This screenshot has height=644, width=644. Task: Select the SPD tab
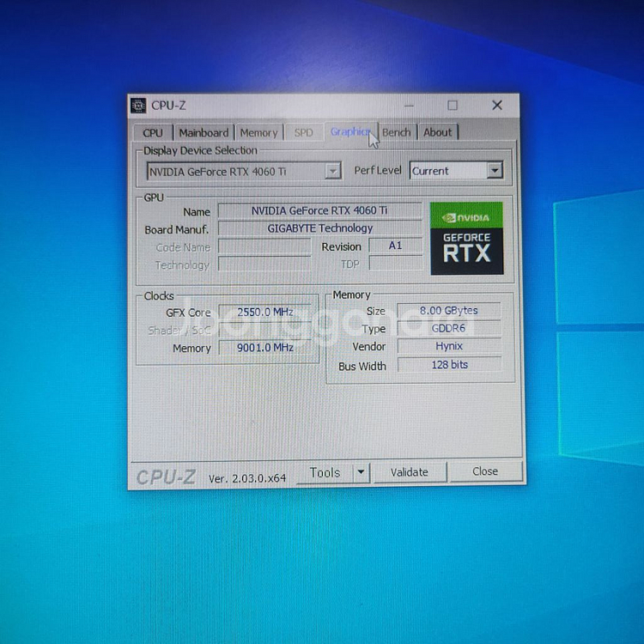point(304,132)
